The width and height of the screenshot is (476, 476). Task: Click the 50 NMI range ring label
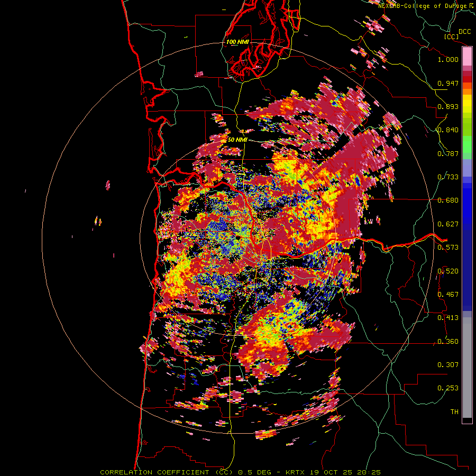coord(237,140)
